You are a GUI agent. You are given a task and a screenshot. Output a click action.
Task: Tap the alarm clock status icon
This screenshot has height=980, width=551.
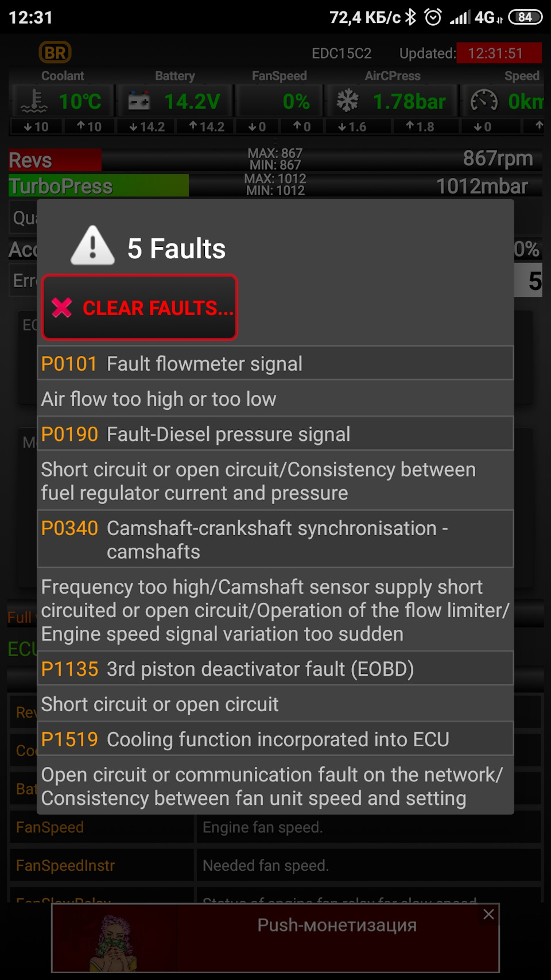coord(433,17)
